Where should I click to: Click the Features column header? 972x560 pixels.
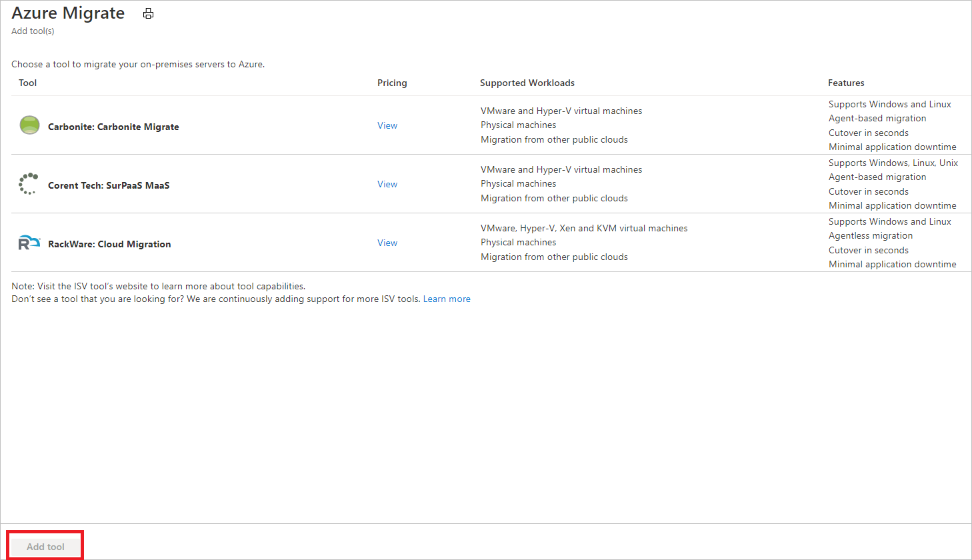click(846, 83)
